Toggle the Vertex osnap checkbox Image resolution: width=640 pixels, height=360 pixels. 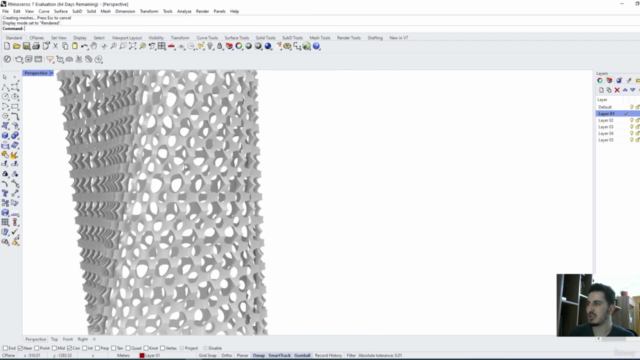(162, 348)
